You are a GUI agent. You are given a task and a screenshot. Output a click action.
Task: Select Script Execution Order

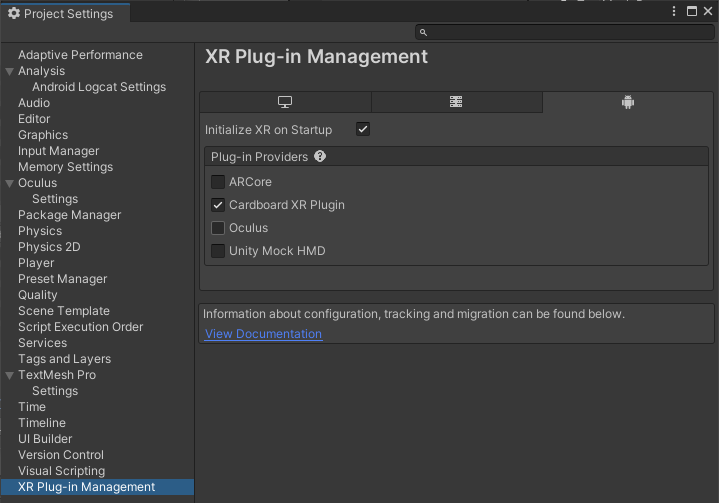(x=81, y=327)
